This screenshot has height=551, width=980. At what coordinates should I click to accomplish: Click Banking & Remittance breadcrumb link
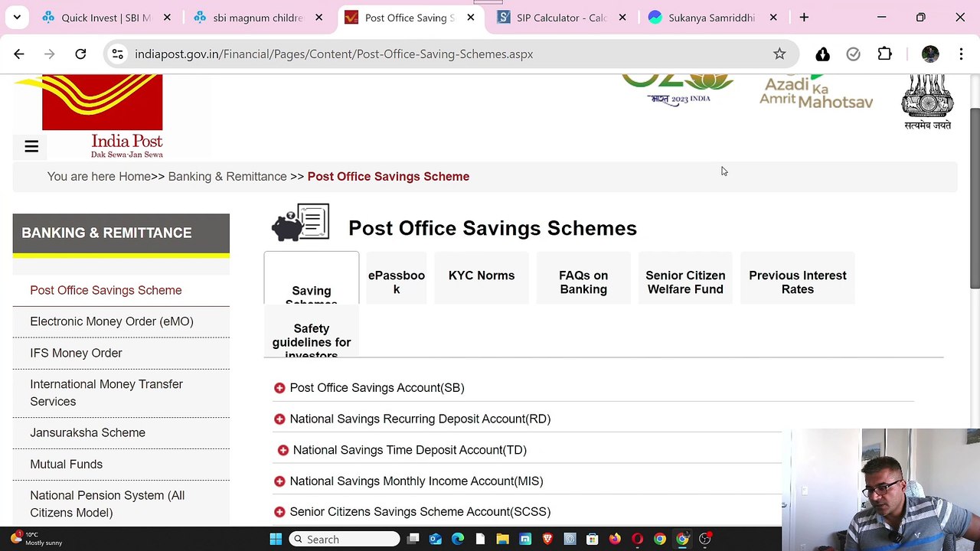[x=227, y=177]
